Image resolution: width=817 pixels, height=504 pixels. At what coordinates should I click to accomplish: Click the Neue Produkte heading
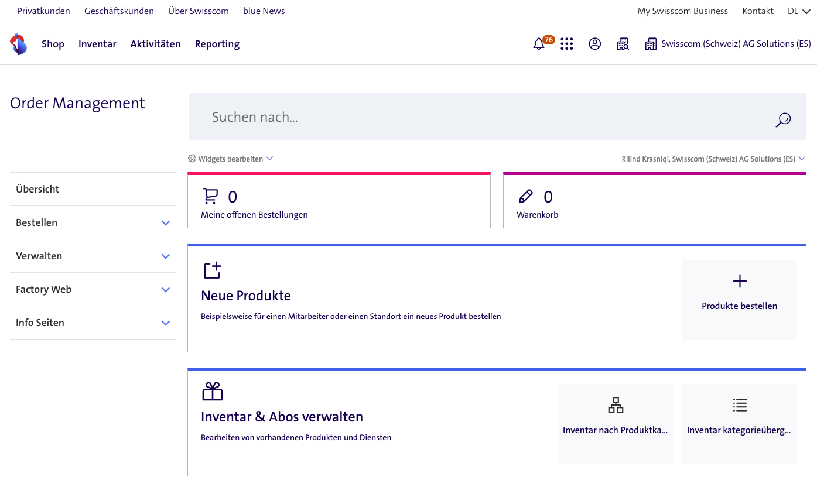click(246, 296)
